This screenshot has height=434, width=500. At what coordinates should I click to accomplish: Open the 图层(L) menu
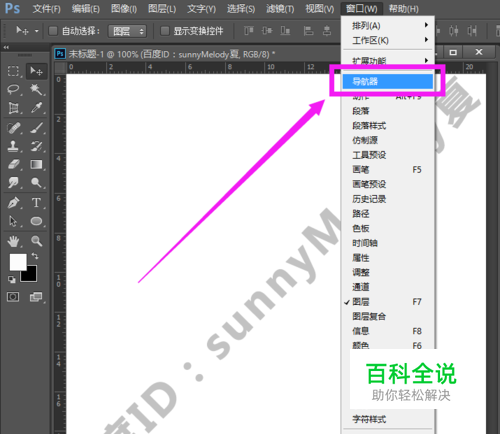tap(162, 9)
